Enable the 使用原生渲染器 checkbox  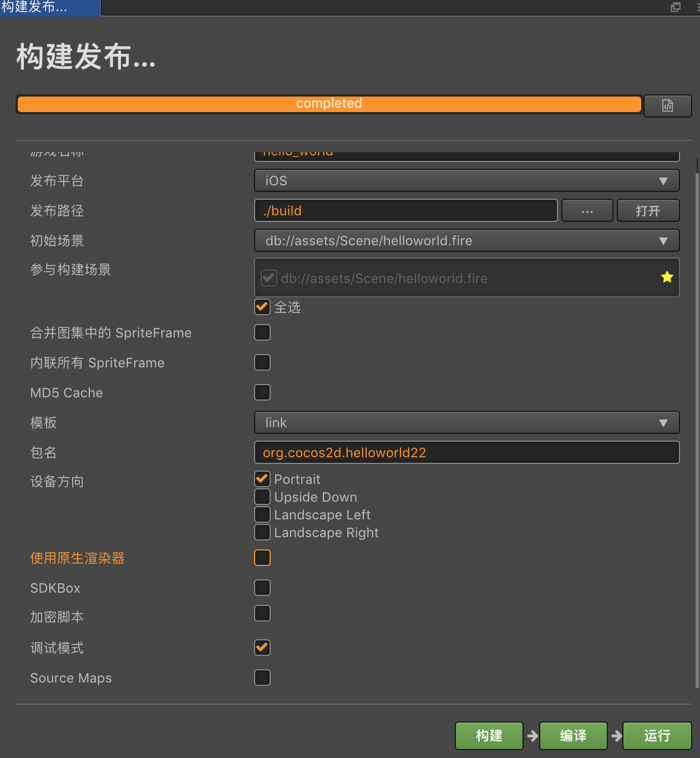tap(262, 558)
